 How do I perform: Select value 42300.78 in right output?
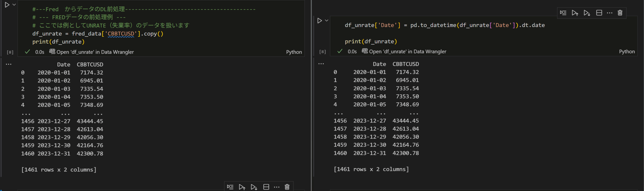406,153
